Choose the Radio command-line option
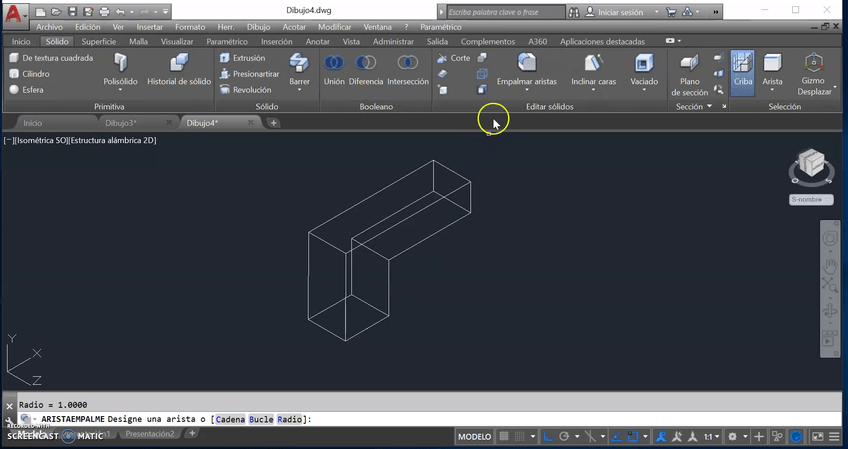 point(290,419)
